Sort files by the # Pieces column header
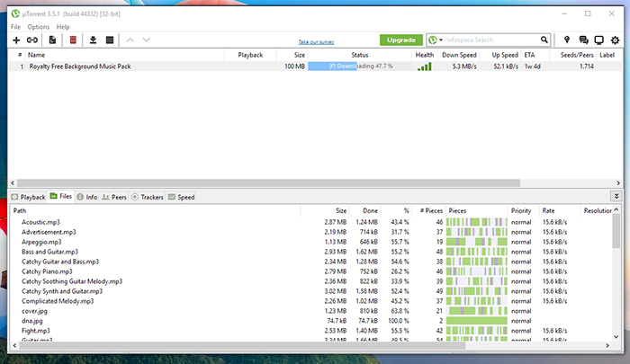The image size is (630, 364). pyautogui.click(x=428, y=210)
